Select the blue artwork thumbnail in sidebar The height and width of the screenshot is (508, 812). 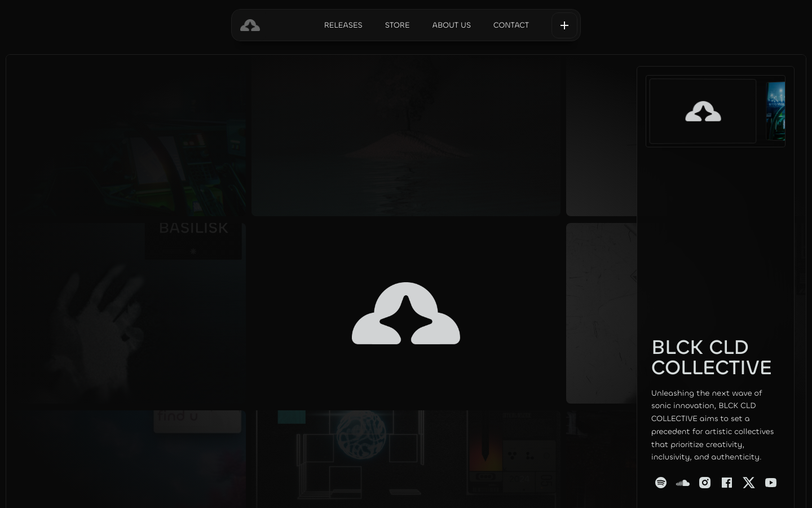click(x=776, y=111)
